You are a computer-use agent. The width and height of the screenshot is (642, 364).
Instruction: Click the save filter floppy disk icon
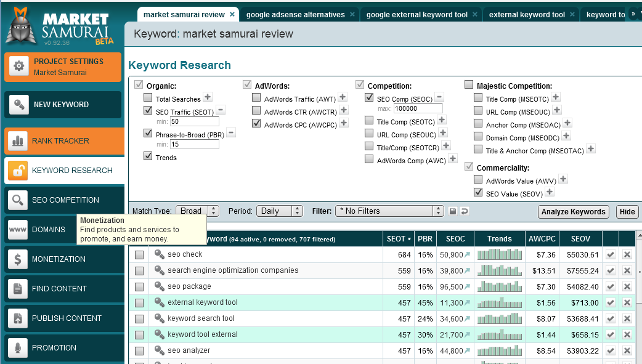pos(453,211)
